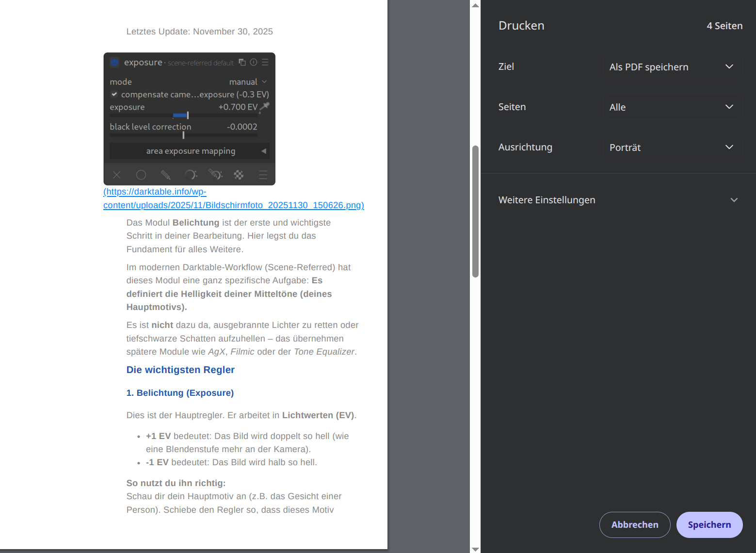Click the '1. Belichtung (Exposure)' subheading
756x553 pixels.
click(180, 393)
